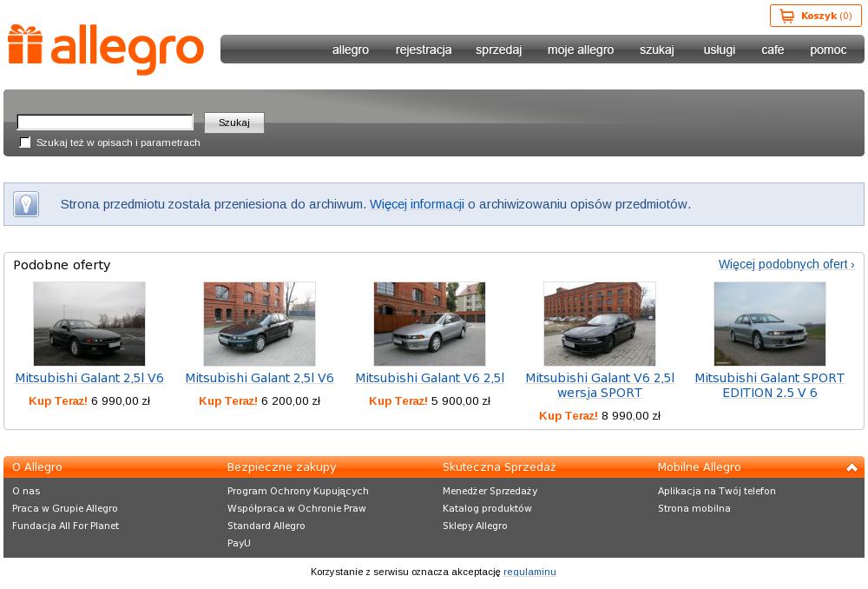Open 'Menedżer Sprzedaży' footer link
This screenshot has width=868, height=589.
(x=490, y=491)
